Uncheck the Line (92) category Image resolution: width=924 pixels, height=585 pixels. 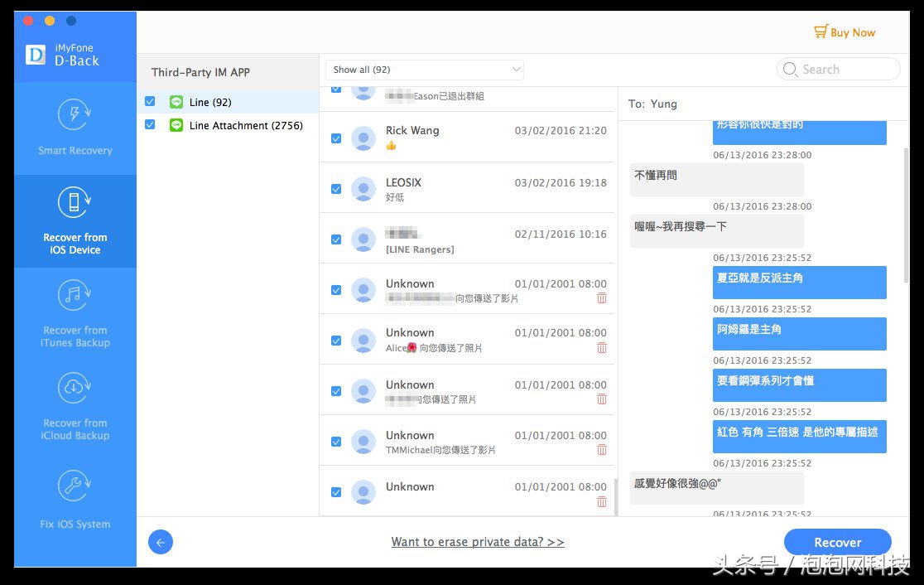150,101
